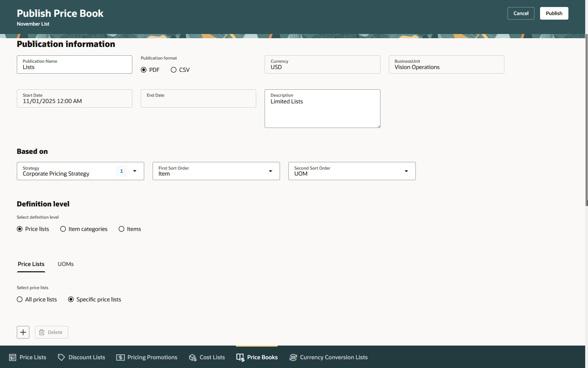Select All price lists option
Screen dimensions: 588x368
click(x=20, y=299)
